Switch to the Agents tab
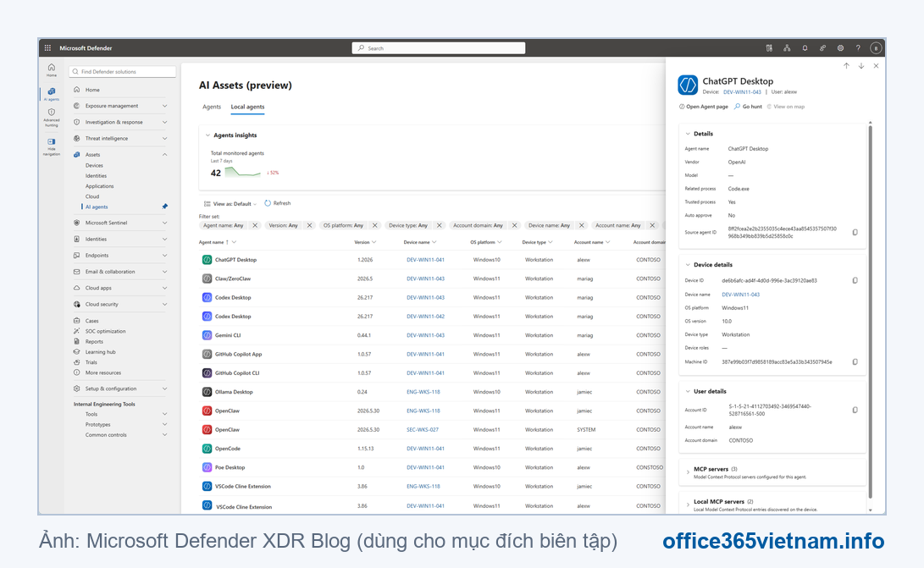The width and height of the screenshot is (924, 568). coord(212,107)
